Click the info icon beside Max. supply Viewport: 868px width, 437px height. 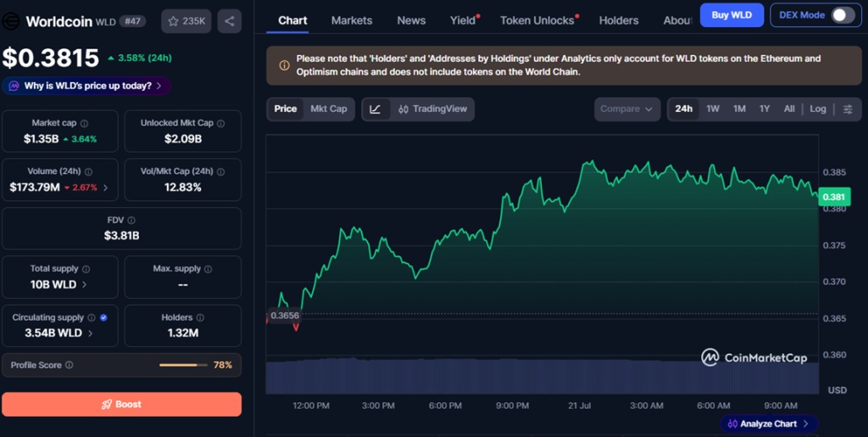point(209,269)
